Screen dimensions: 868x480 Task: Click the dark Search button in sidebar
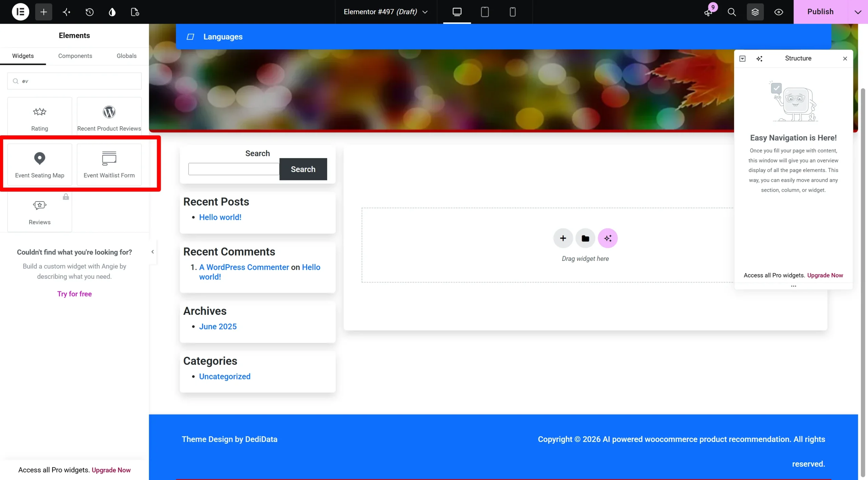tap(303, 169)
